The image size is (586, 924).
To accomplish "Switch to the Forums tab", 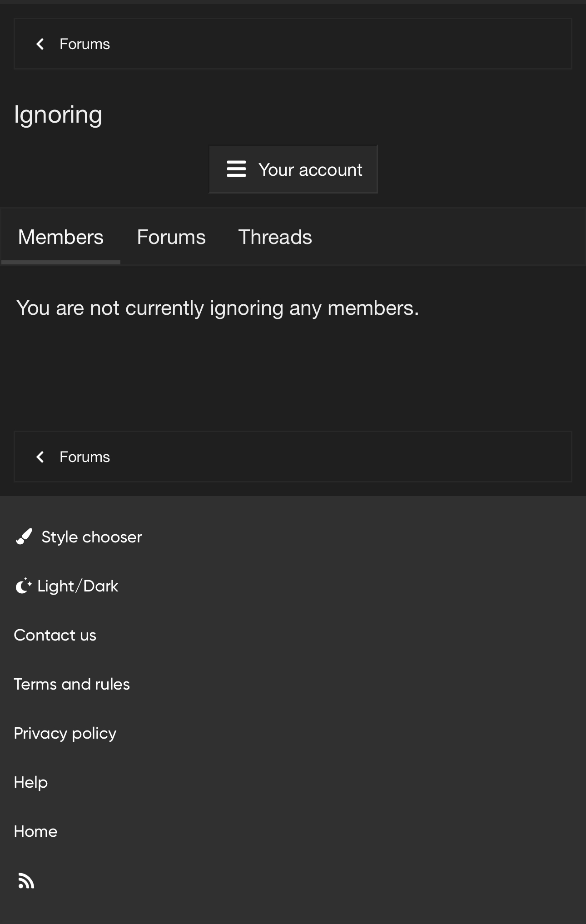I will point(171,237).
